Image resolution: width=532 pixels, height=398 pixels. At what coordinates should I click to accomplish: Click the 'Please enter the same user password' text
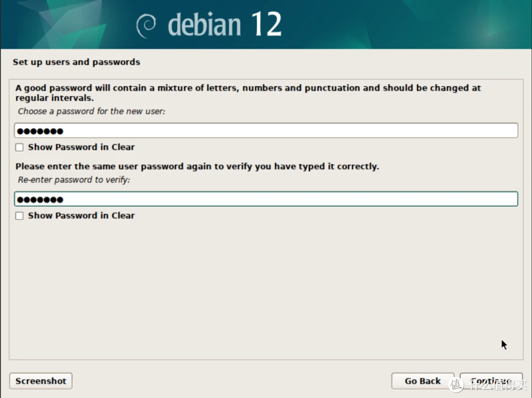point(197,167)
